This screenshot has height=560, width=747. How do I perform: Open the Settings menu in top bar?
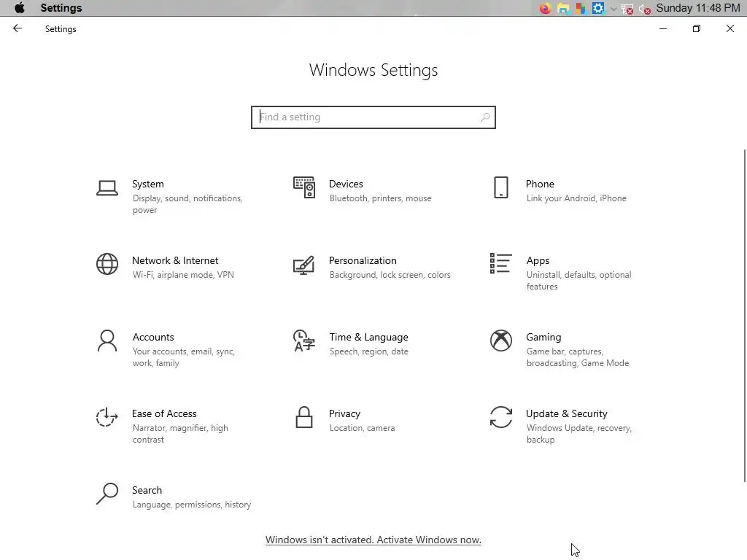[61, 8]
